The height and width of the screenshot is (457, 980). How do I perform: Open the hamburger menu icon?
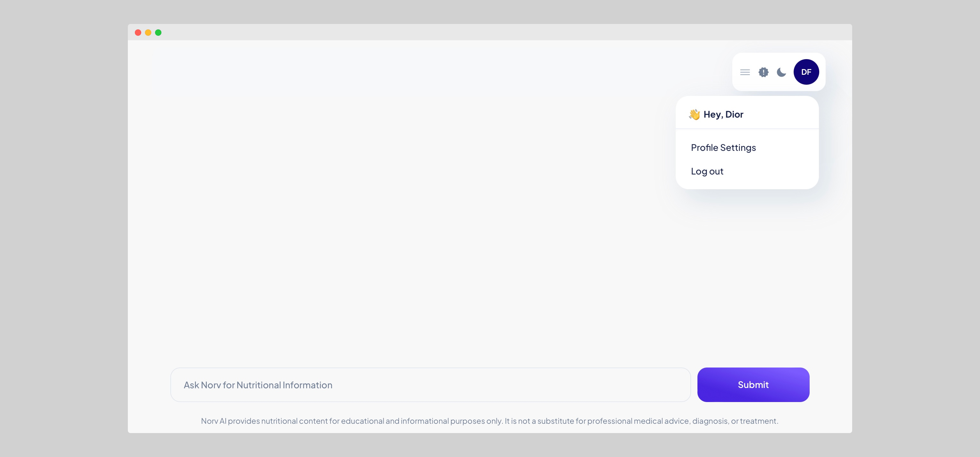coord(744,72)
